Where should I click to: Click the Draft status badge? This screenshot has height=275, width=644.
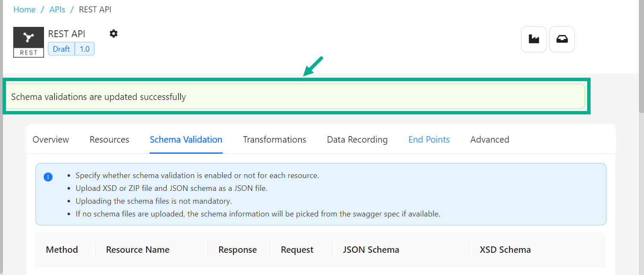(x=61, y=49)
